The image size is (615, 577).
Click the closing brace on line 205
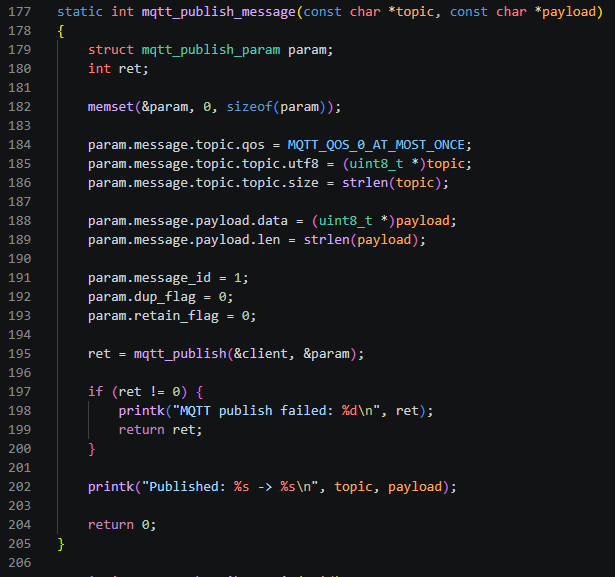click(x=61, y=544)
